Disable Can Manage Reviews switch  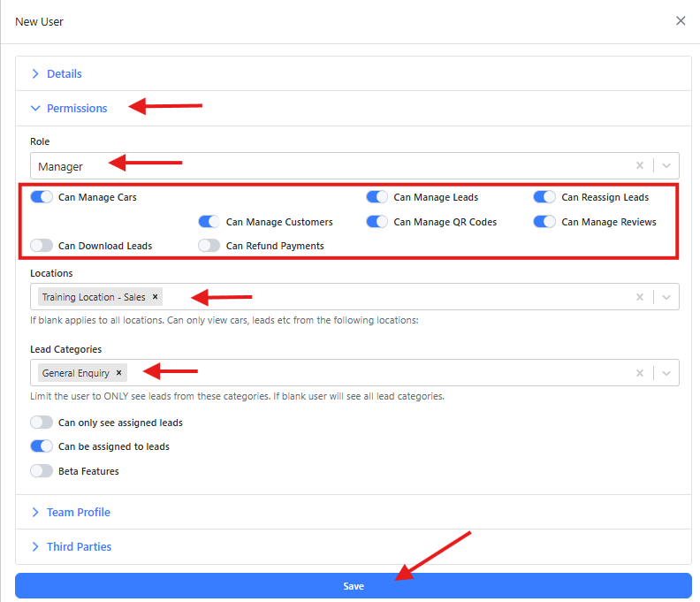point(544,222)
